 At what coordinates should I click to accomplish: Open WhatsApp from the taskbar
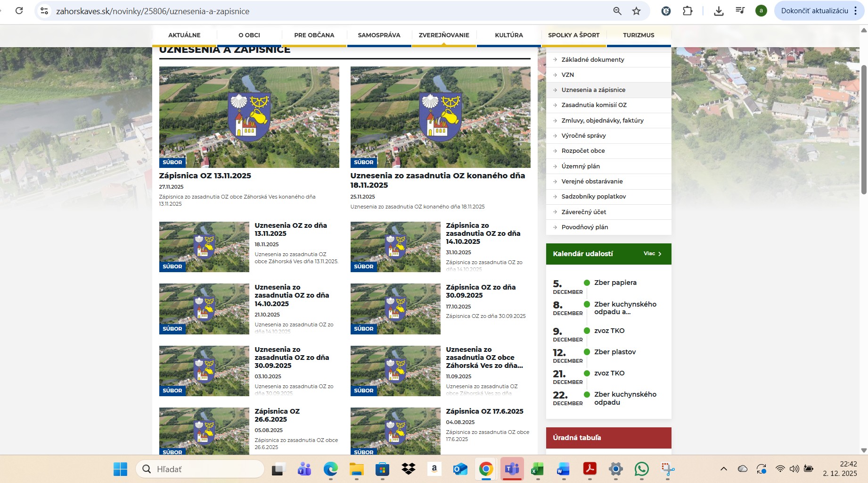(x=641, y=469)
